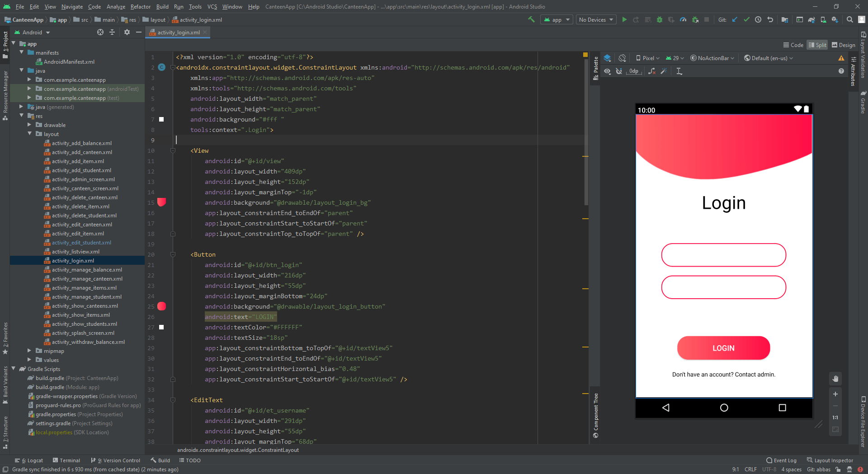The height and width of the screenshot is (474, 868).
Task: Open the No Devices dropdown
Action: click(x=596, y=19)
